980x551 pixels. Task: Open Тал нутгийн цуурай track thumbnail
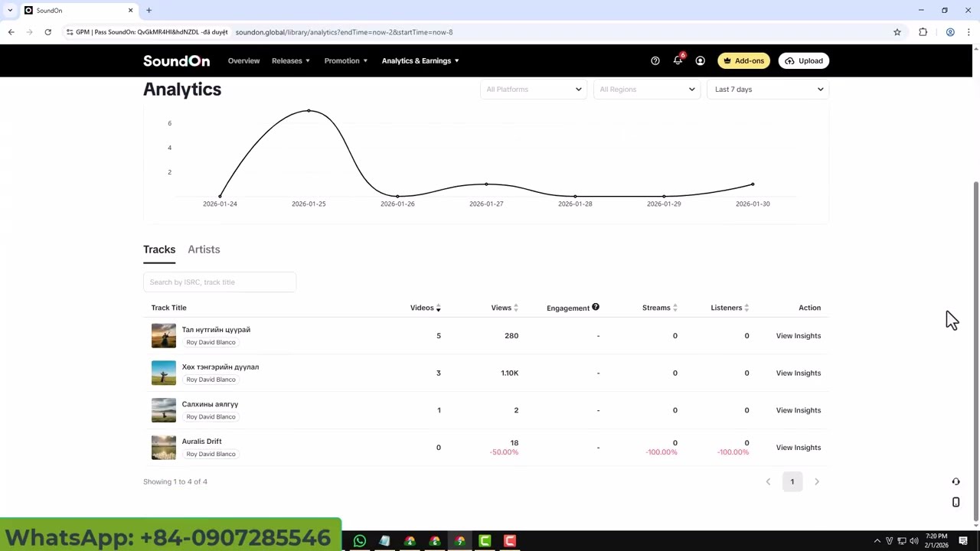coord(164,336)
